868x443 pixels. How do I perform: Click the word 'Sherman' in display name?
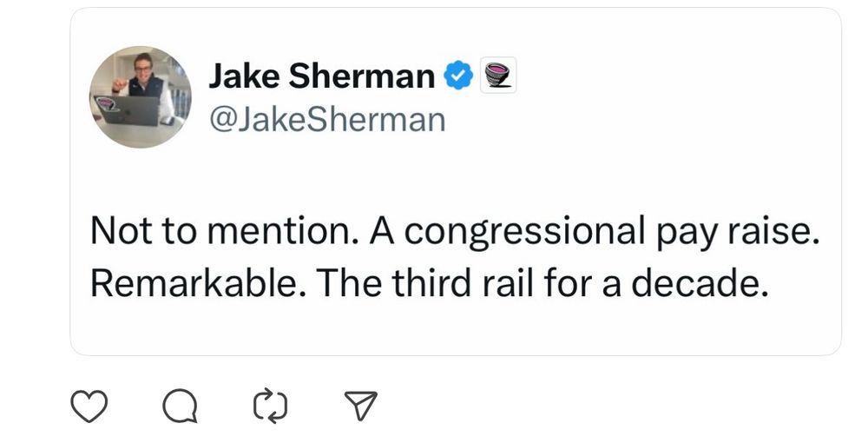click(x=361, y=76)
